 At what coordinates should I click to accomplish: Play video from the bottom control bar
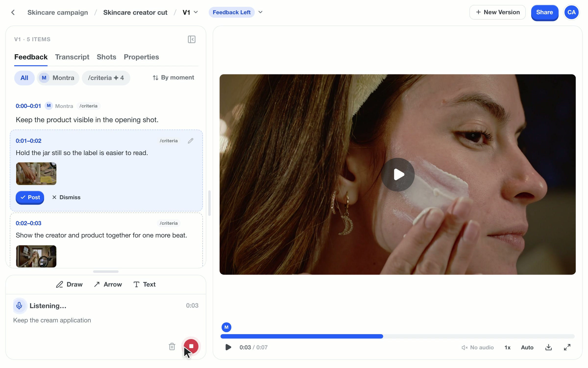coord(228,347)
